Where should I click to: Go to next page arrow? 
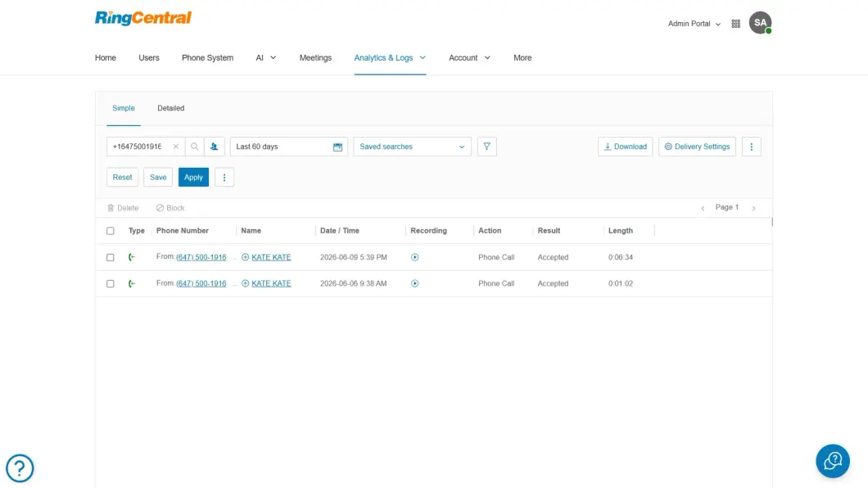753,208
